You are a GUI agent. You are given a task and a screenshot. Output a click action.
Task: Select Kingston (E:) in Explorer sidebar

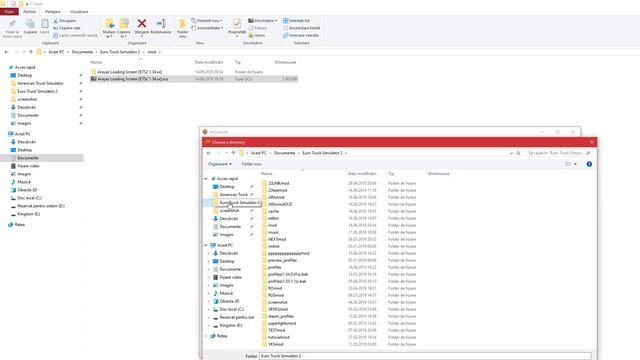pyautogui.click(x=28, y=214)
